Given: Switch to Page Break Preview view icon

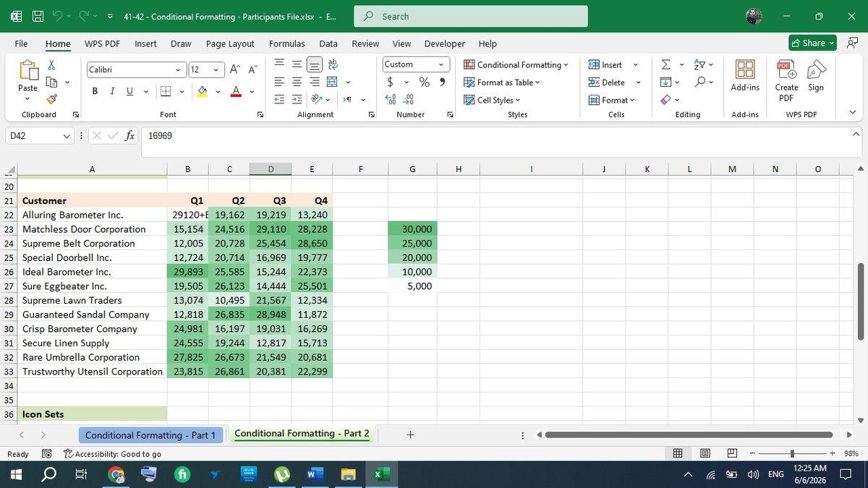Looking at the screenshot, I should [732, 453].
